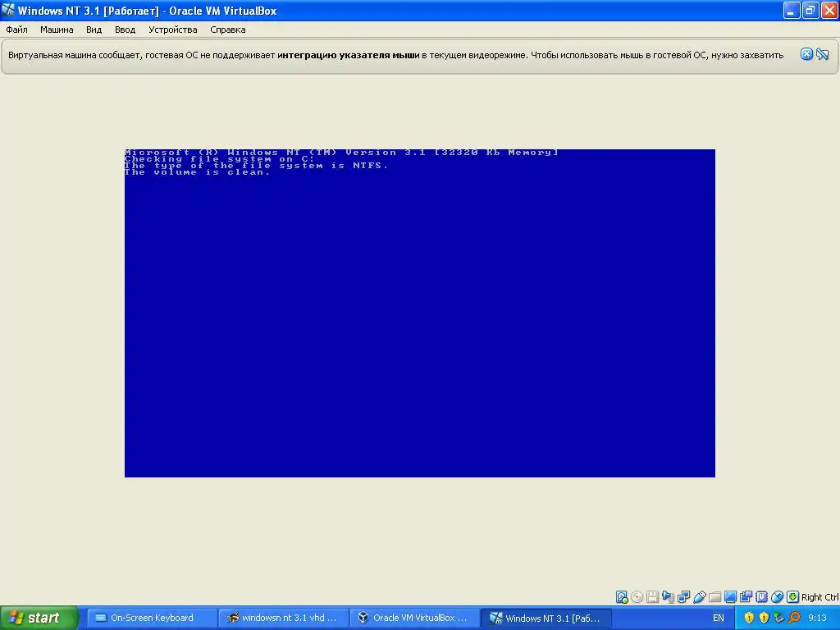
Task: Select Windows NT 3.1 taskbar button
Action: [546, 618]
